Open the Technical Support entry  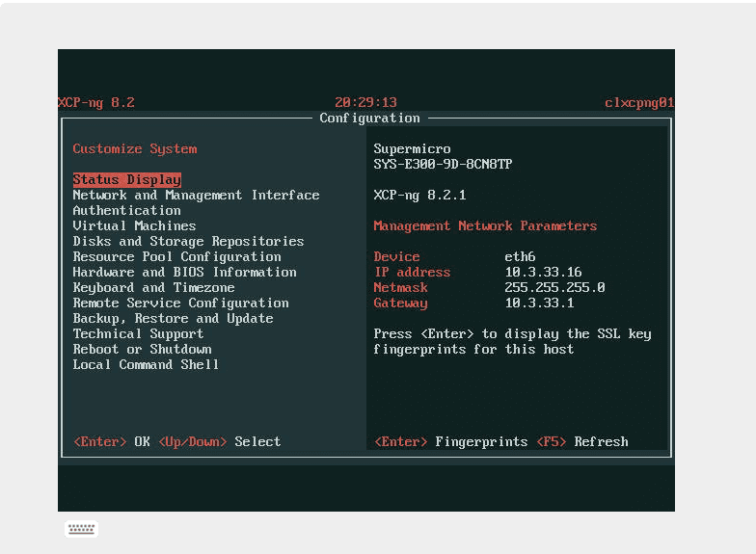coord(139,333)
